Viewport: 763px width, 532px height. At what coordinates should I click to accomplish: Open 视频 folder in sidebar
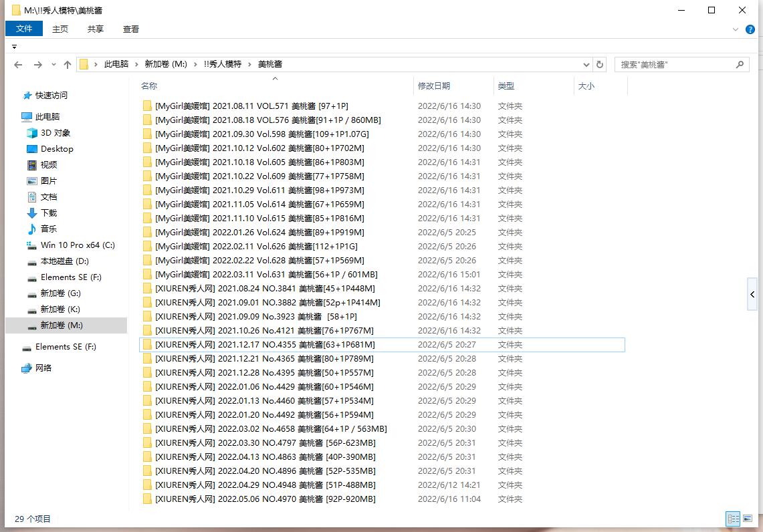point(49,165)
